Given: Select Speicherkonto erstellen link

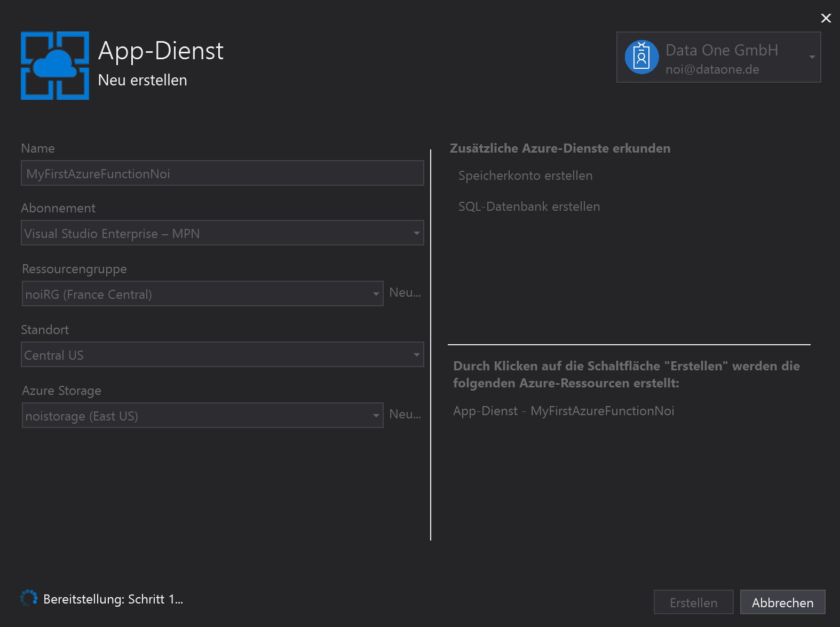Looking at the screenshot, I should pos(525,176).
